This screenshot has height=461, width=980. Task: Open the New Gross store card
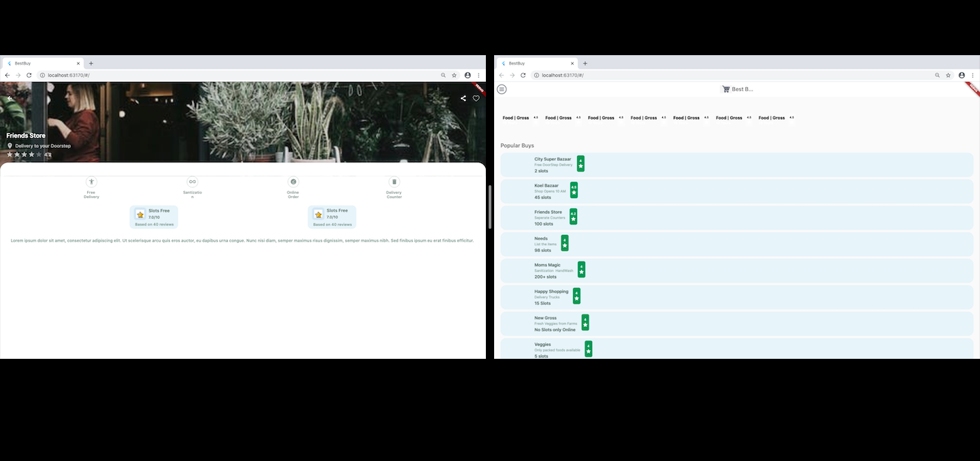coord(737,324)
